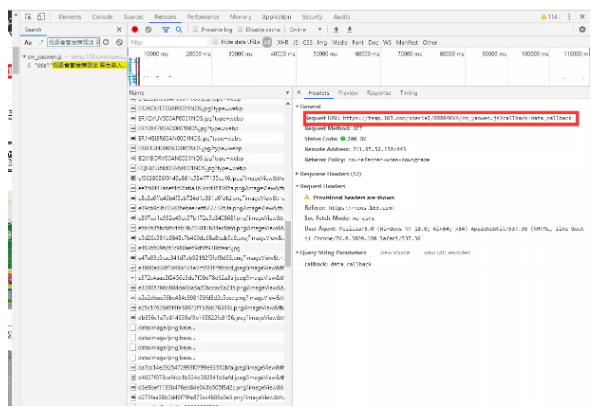Click the Name column sort arrow
The image size is (598, 415).
pos(287,93)
